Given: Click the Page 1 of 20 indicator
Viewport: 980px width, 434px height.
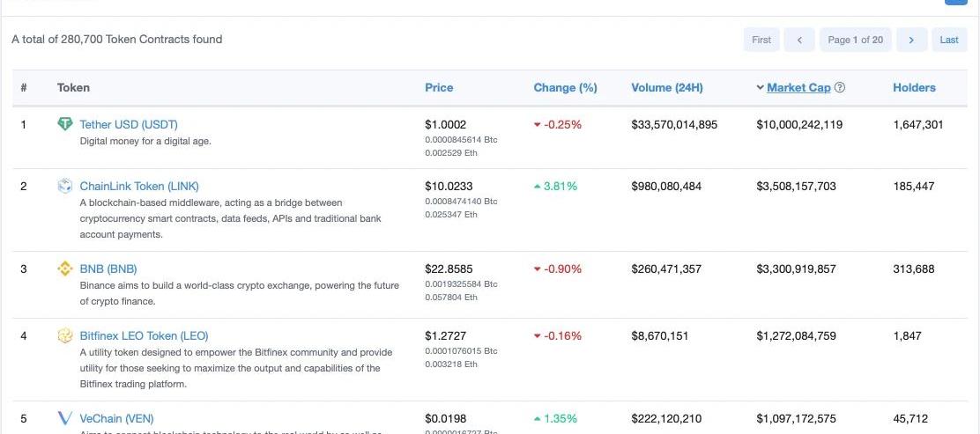Looking at the screenshot, I should [x=855, y=40].
